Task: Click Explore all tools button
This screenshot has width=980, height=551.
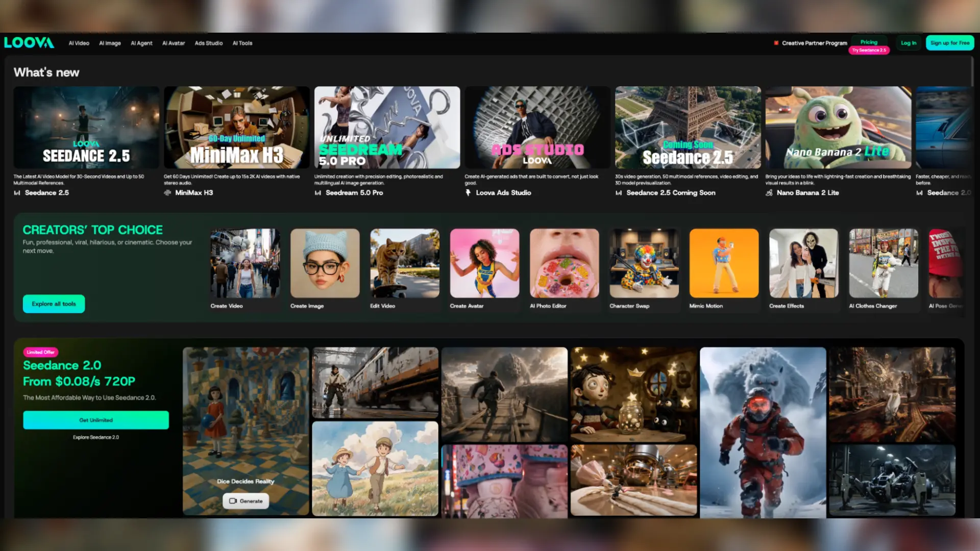Action: coord(54,304)
